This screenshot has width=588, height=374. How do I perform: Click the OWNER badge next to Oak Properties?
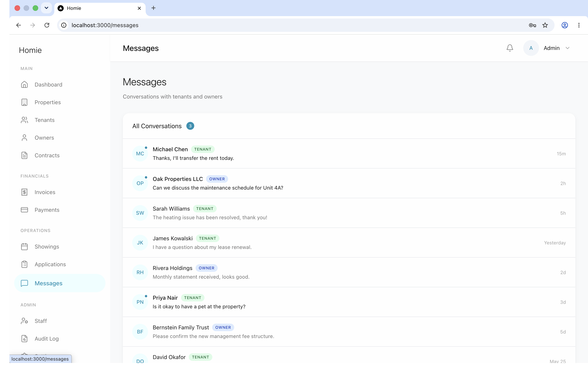pos(217,179)
